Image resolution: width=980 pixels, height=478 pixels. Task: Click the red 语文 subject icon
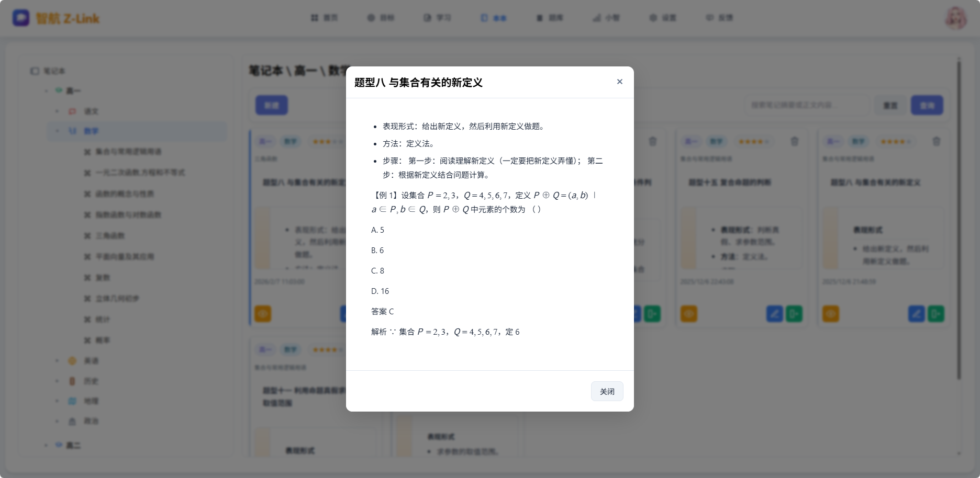(72, 111)
